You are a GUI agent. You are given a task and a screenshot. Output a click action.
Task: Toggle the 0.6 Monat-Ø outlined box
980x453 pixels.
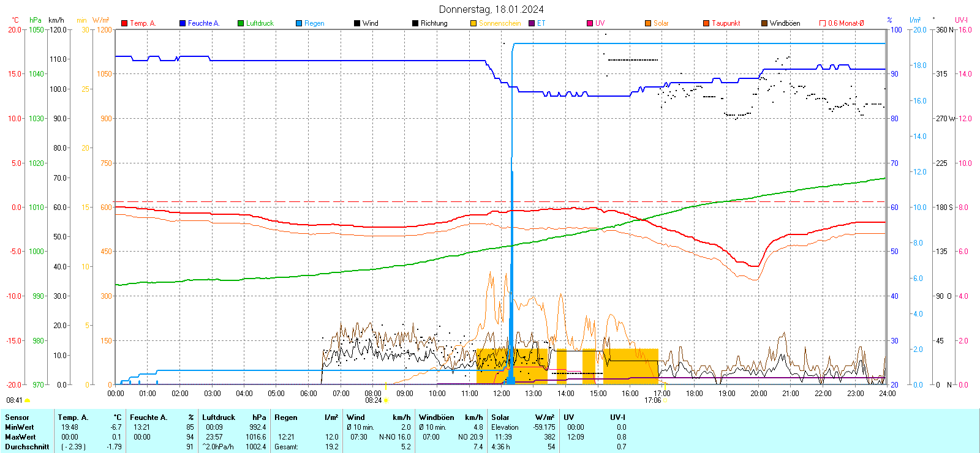click(823, 23)
